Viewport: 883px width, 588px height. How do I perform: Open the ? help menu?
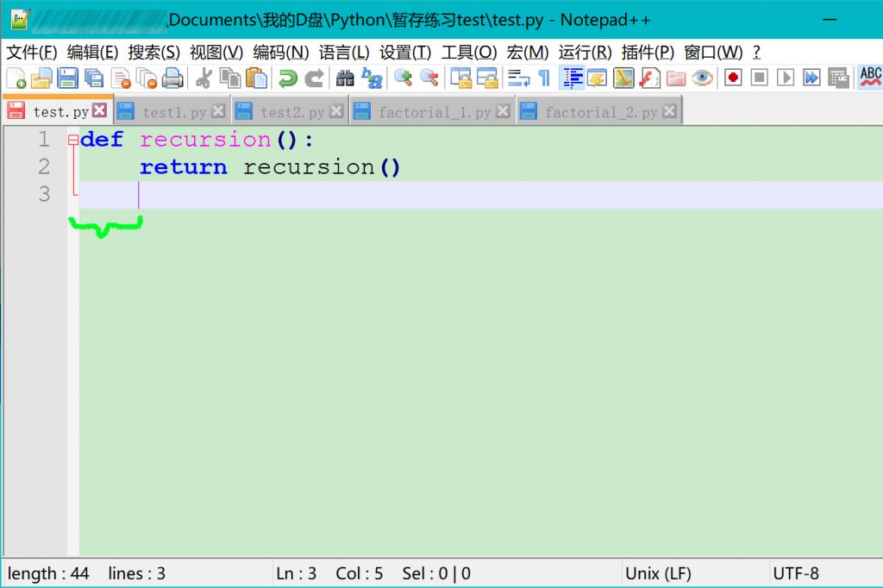[x=756, y=53]
